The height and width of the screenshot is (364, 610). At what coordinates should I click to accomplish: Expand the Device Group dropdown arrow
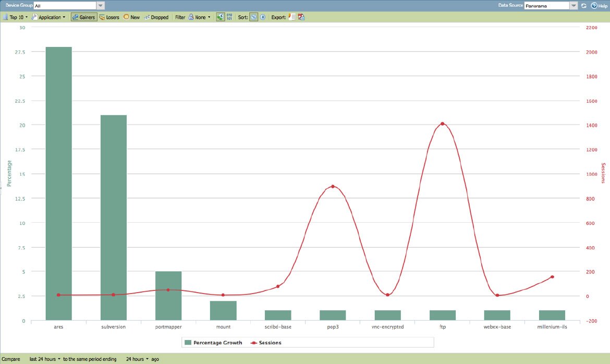pos(101,5)
